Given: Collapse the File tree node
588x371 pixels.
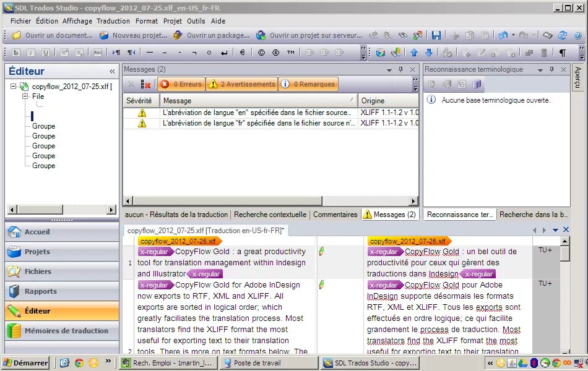Looking at the screenshot, I should pos(25,96).
